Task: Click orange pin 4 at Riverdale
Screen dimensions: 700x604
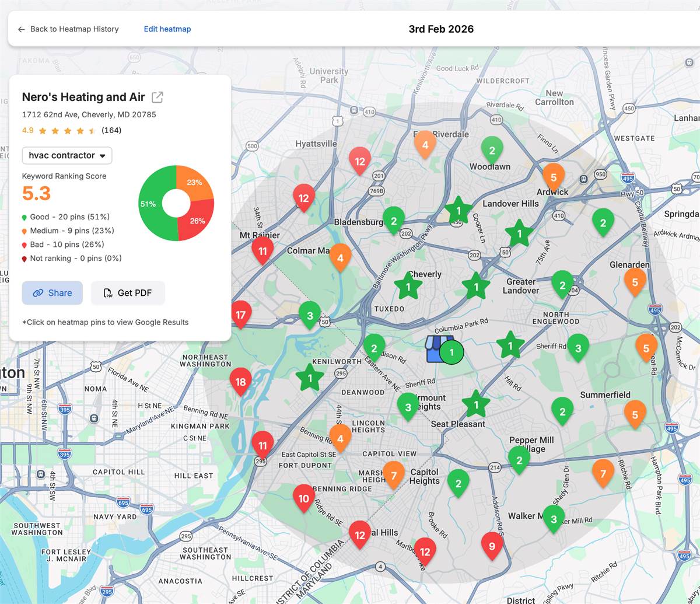Action: (x=425, y=146)
